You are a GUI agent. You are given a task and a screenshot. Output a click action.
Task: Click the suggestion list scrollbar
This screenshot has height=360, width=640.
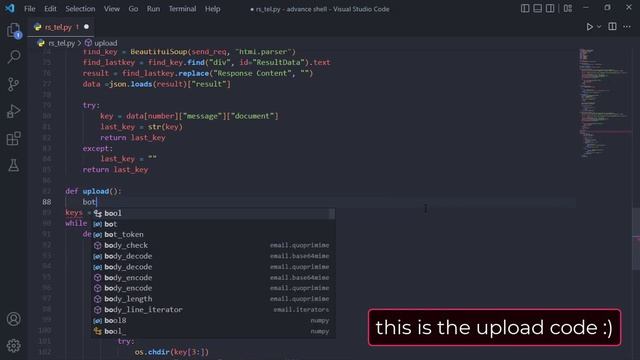(x=332, y=213)
